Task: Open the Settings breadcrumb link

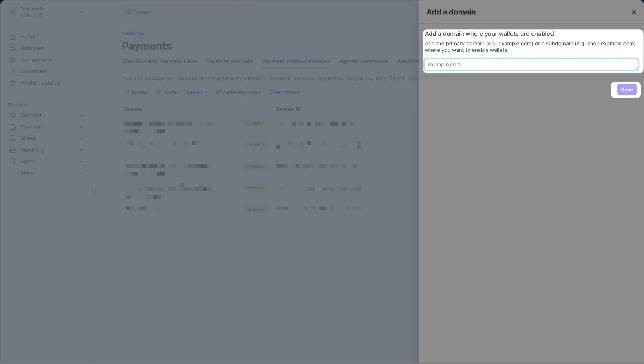Action: point(133,33)
